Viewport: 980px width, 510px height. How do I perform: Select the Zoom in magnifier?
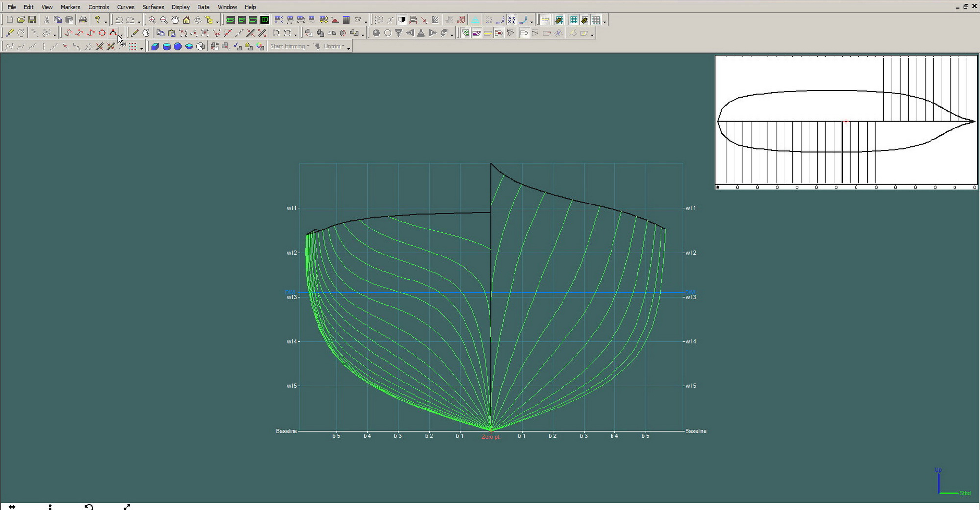(152, 20)
